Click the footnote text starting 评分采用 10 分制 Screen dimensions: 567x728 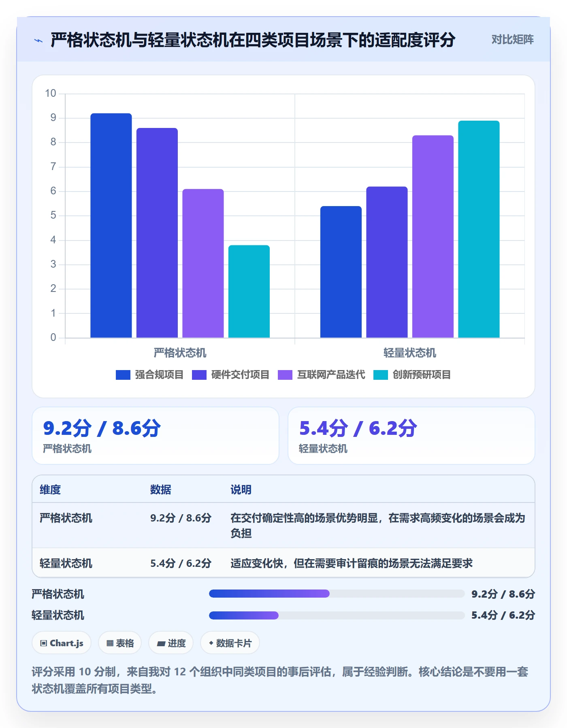280,680
